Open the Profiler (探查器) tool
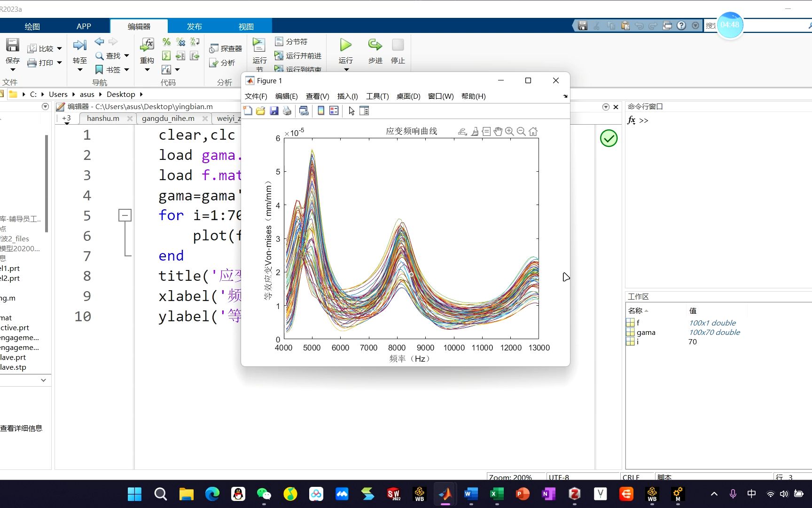The image size is (812, 508). click(x=225, y=48)
